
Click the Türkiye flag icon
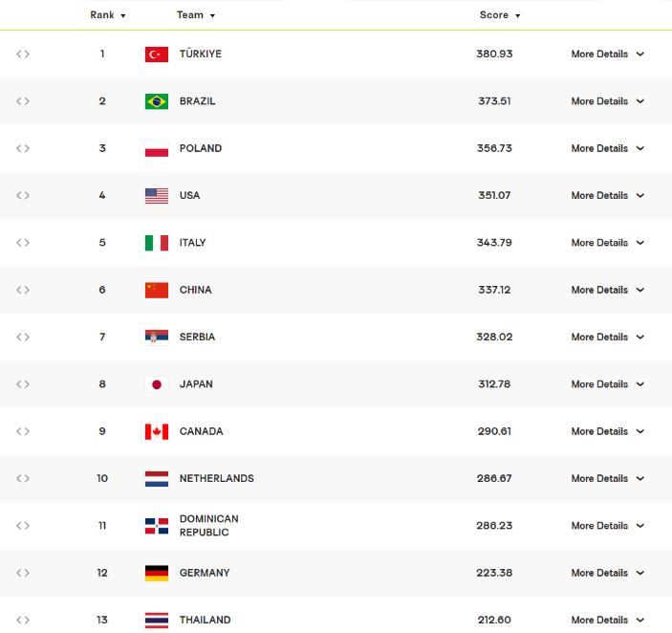(157, 55)
